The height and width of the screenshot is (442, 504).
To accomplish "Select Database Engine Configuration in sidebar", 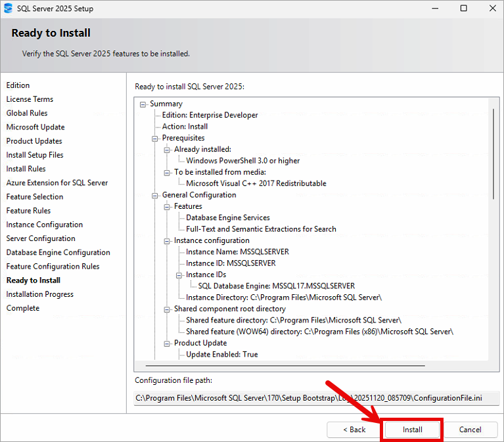I will pyautogui.click(x=58, y=252).
